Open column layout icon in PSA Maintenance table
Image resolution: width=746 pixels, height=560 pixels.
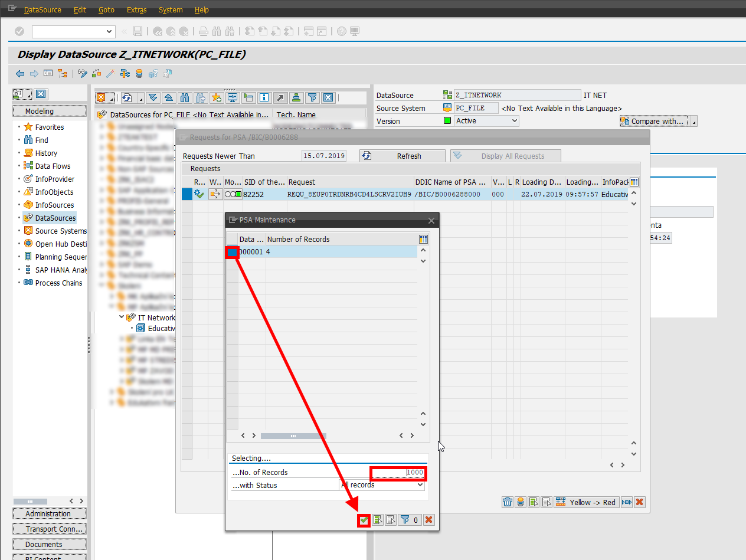pos(423,239)
